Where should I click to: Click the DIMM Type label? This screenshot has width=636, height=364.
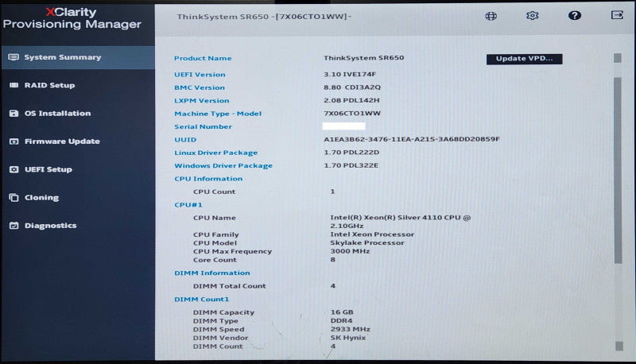click(215, 321)
